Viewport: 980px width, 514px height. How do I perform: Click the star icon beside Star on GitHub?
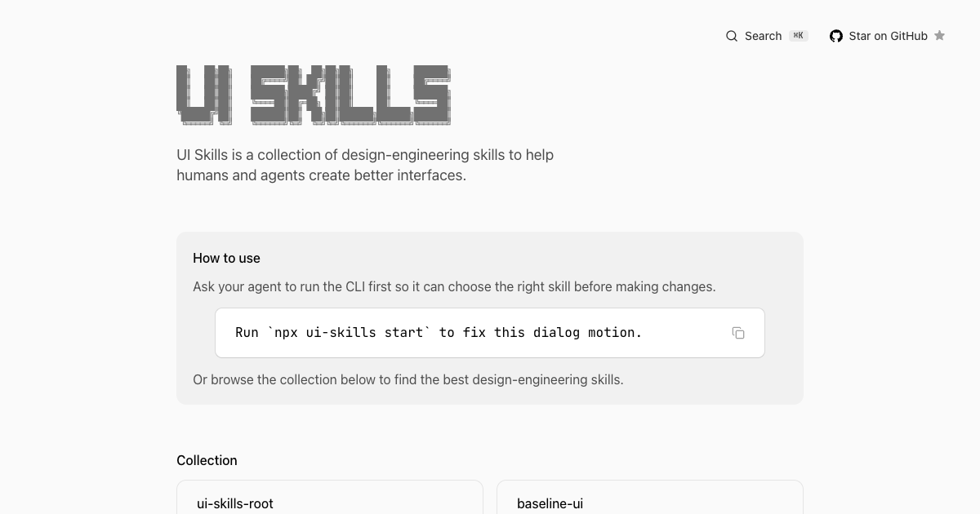pyautogui.click(x=939, y=36)
